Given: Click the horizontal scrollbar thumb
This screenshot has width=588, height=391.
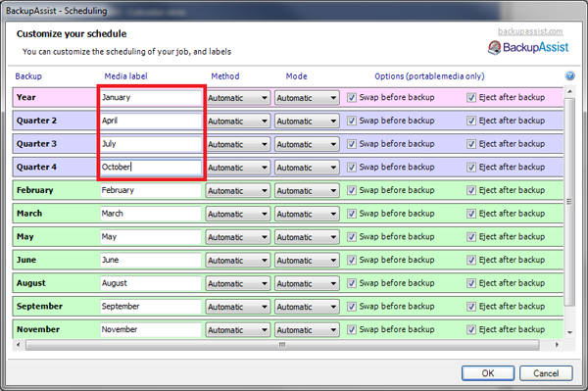Looking at the screenshot, I should 282,345.
